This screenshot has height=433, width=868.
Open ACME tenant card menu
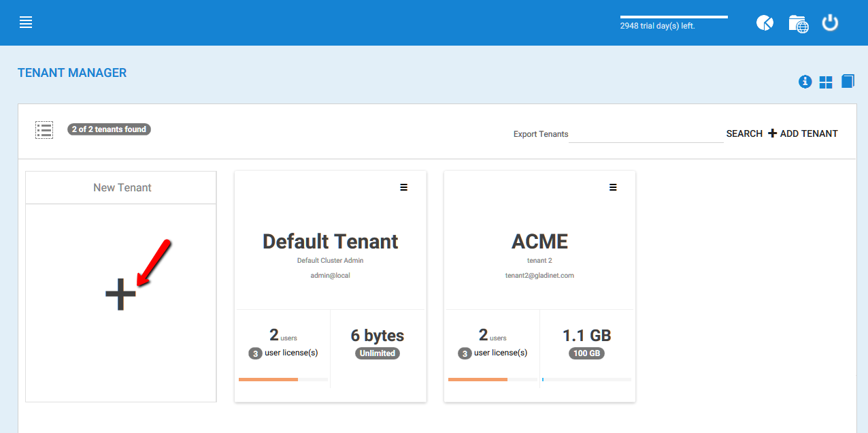pos(613,187)
